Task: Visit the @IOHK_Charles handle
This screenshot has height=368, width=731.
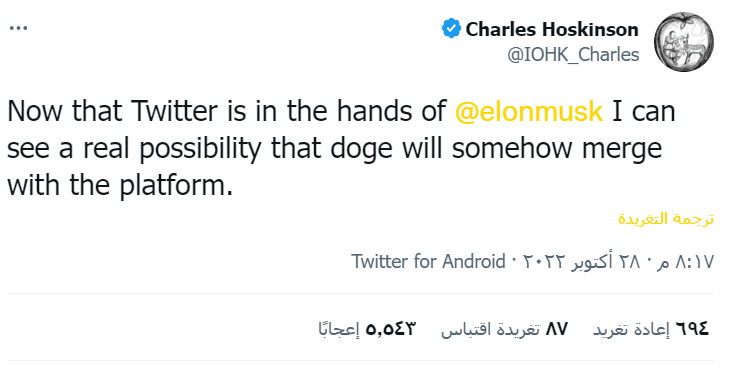Action: 573,55
